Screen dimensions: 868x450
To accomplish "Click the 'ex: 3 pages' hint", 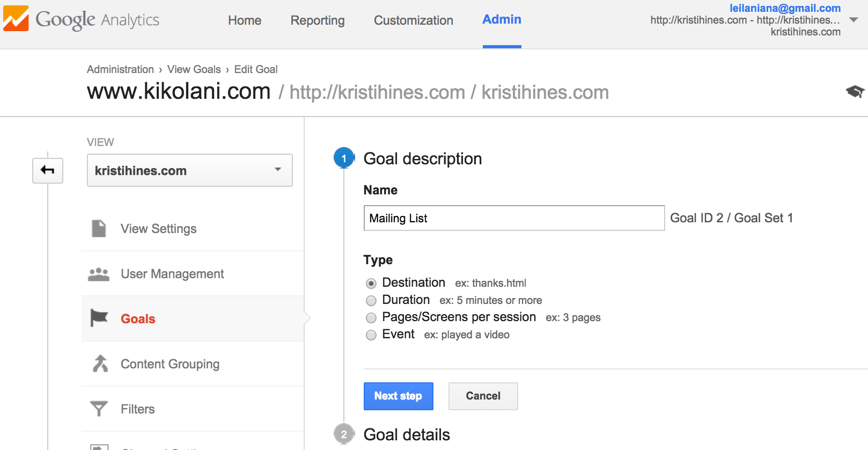I will [x=573, y=317].
